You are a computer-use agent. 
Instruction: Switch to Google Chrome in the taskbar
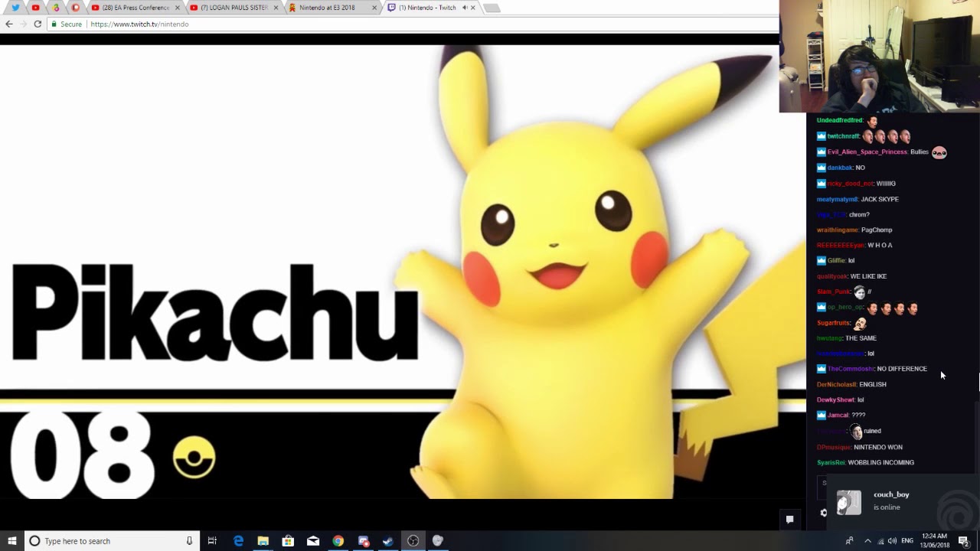(338, 541)
